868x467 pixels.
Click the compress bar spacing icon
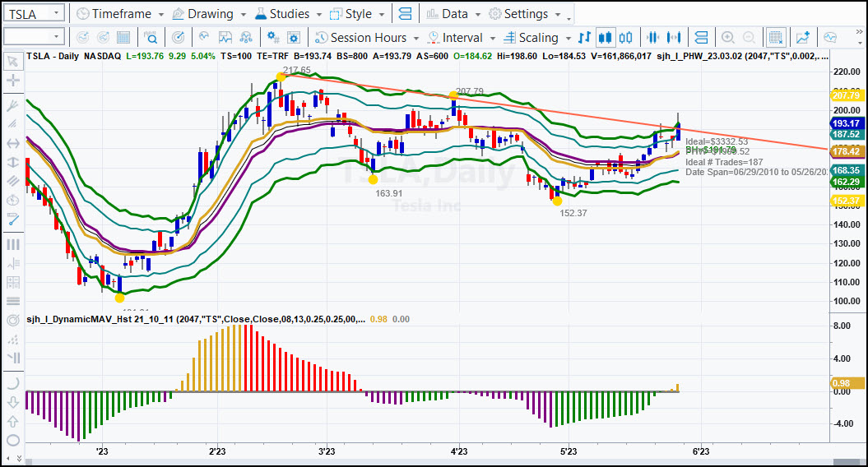pyautogui.click(x=652, y=38)
